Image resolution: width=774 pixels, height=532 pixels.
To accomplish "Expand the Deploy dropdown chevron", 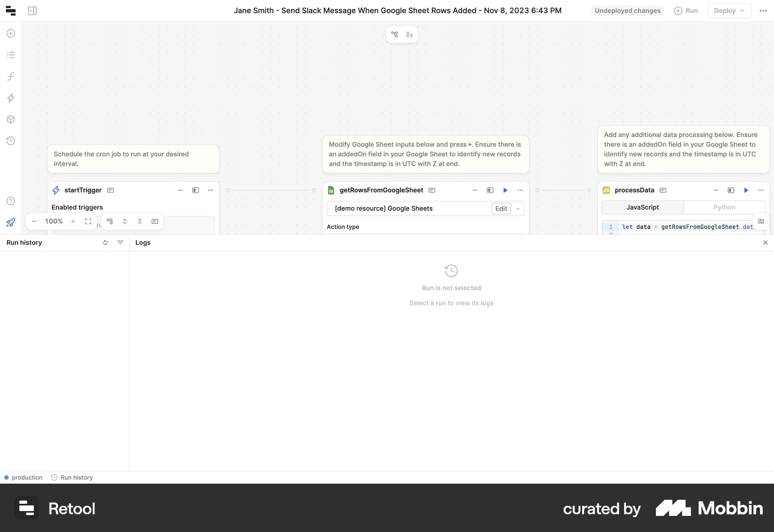I will click(x=743, y=11).
